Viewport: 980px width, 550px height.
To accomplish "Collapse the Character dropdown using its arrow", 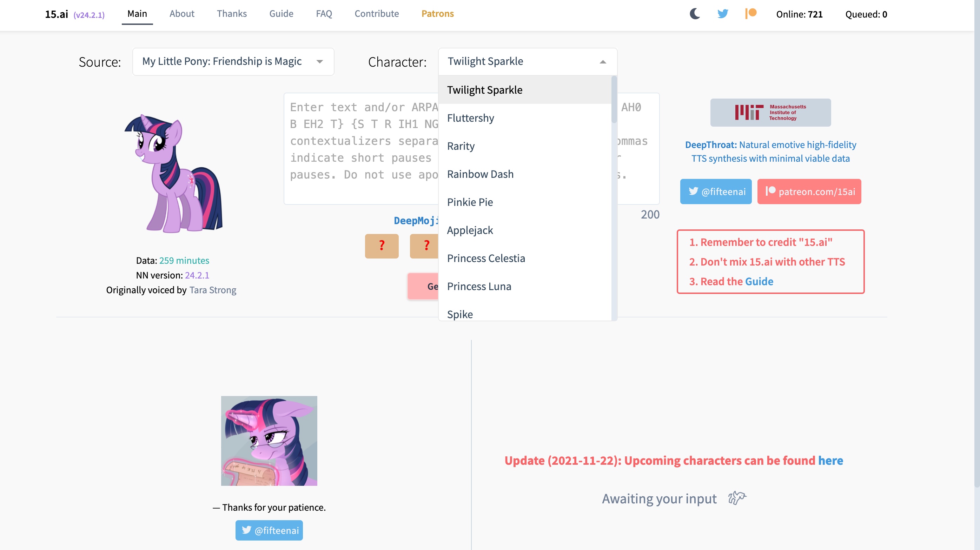I will [x=603, y=62].
